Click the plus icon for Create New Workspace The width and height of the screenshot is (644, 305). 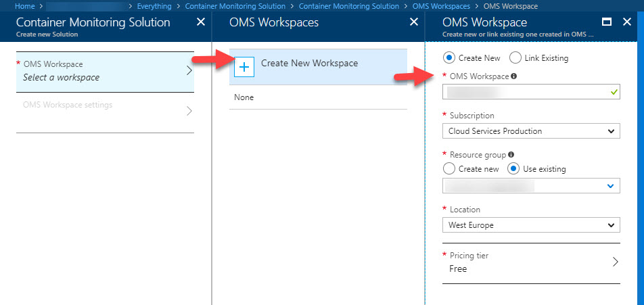[244, 67]
